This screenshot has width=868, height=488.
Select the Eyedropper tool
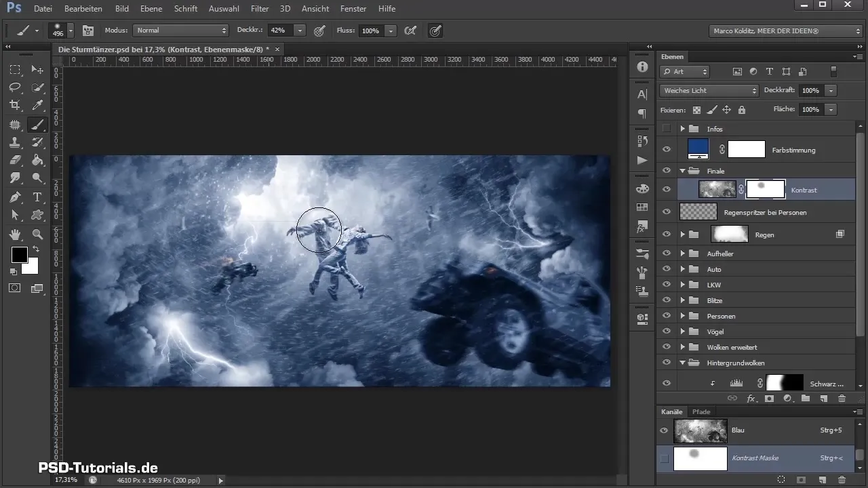coord(37,105)
